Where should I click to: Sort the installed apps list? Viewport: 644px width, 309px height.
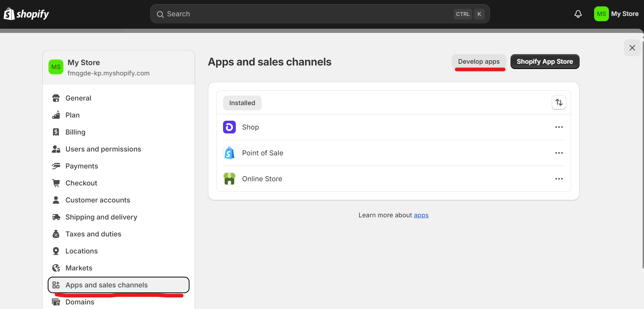tap(559, 102)
